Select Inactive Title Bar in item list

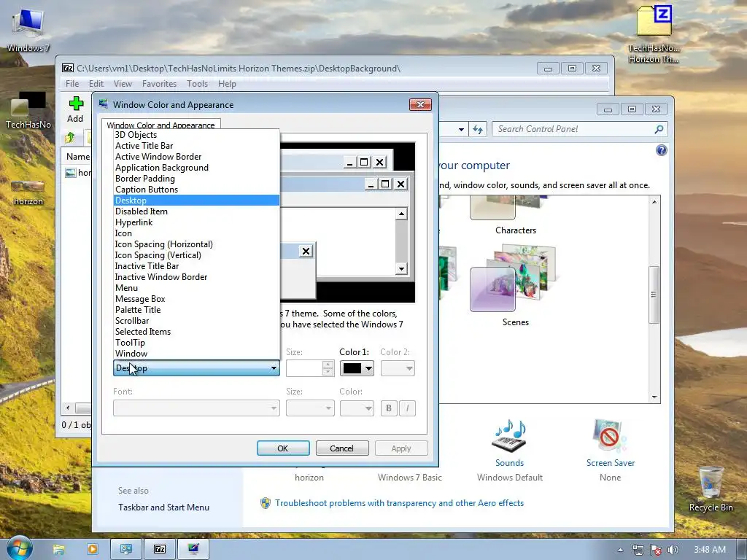[196, 266]
